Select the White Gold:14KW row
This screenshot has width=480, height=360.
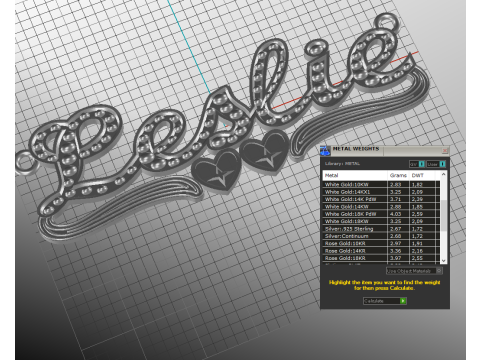[381, 207]
